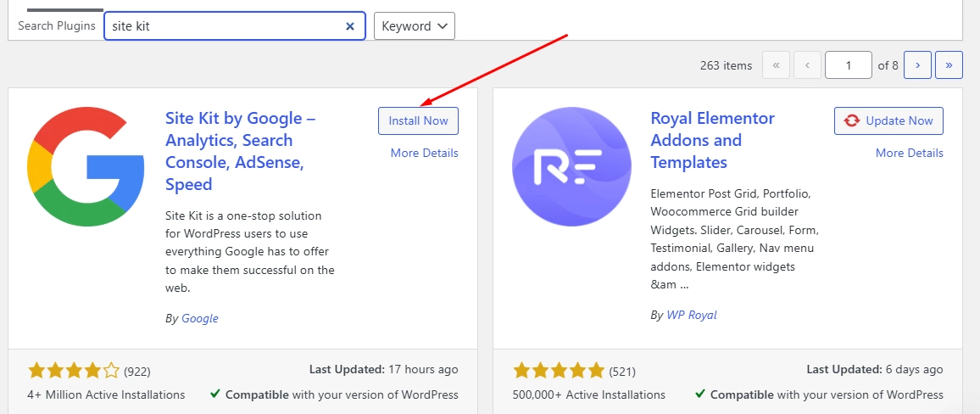The height and width of the screenshot is (414, 980).
Task: Click the Site Kit star rating
Action: click(75, 371)
